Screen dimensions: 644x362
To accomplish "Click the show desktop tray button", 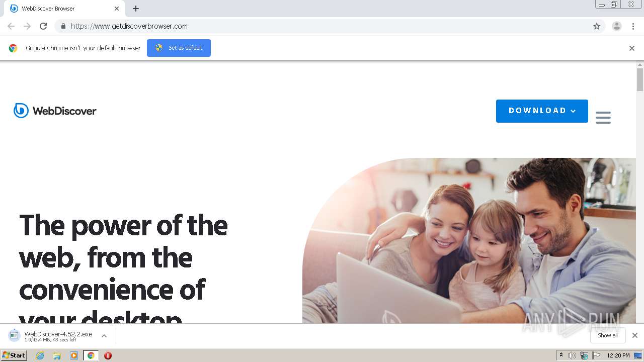I will tap(638, 355).
